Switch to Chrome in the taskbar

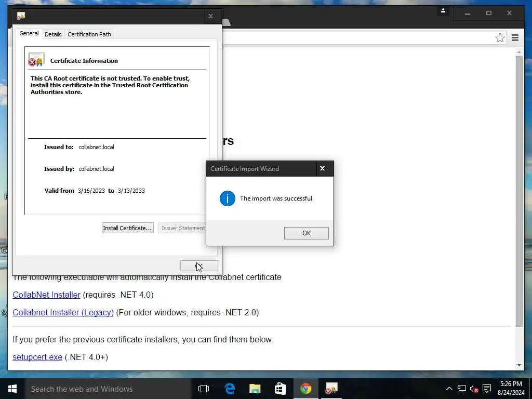tap(305, 389)
